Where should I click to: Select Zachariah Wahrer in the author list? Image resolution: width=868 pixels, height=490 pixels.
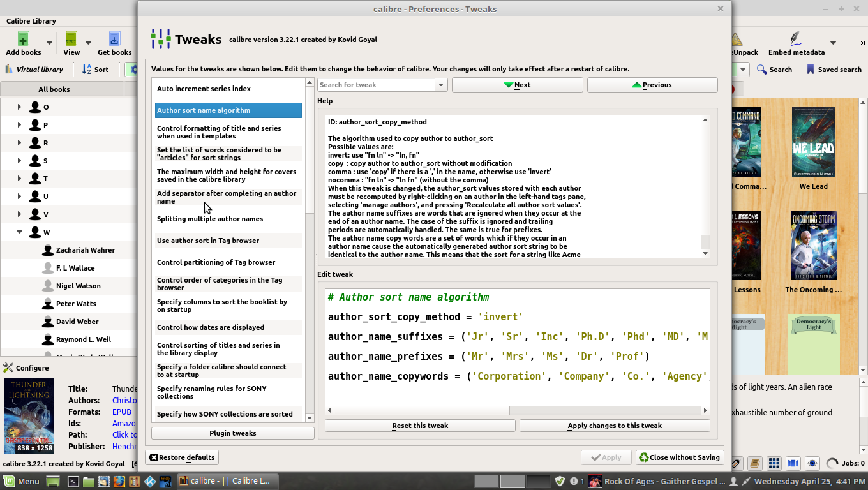(x=86, y=250)
